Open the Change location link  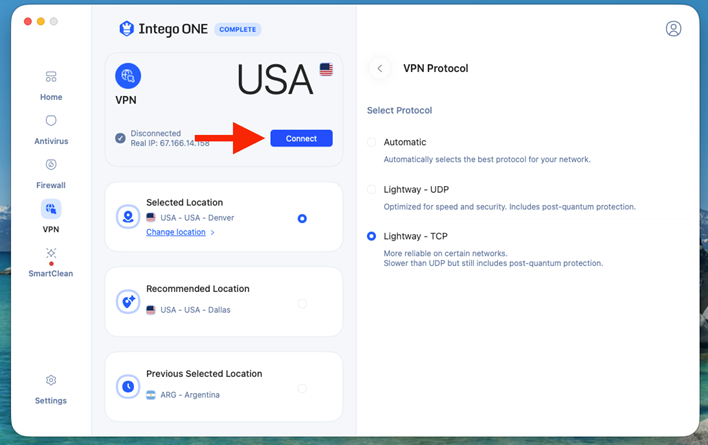[x=176, y=232]
